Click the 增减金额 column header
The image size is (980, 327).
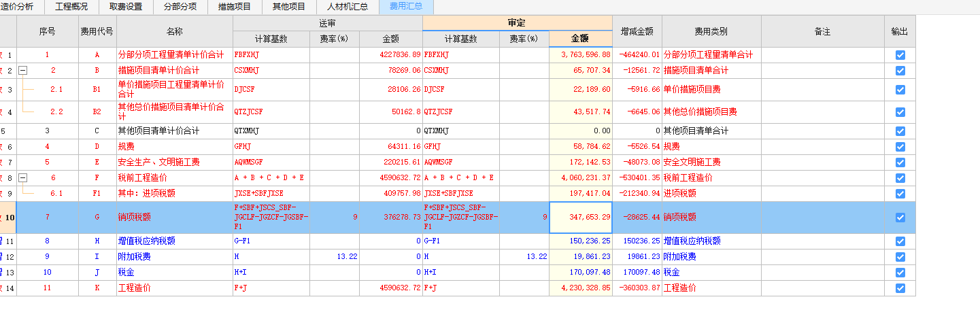[637, 31]
